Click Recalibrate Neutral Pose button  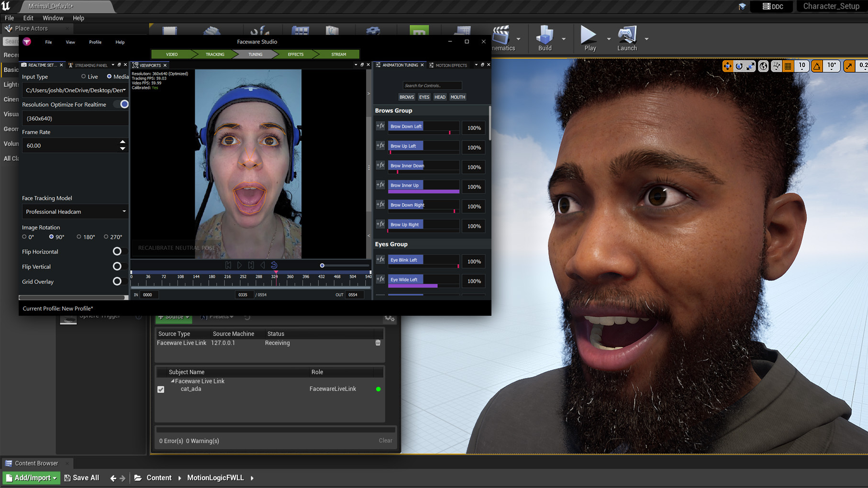pos(177,248)
